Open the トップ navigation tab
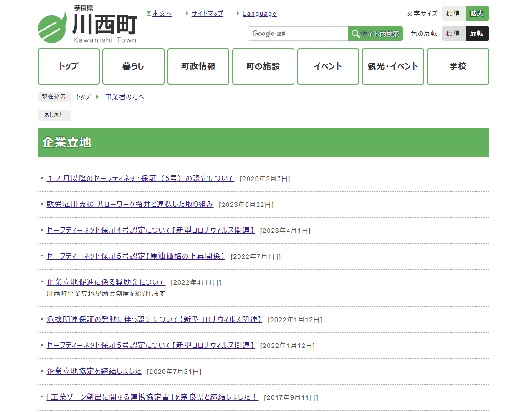This screenshot has width=532, height=412. click(69, 66)
